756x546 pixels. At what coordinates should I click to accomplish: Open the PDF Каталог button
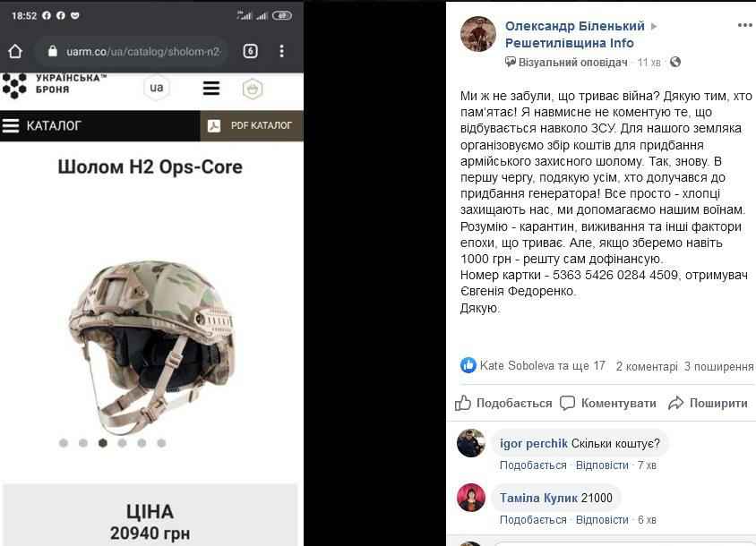click(x=251, y=126)
